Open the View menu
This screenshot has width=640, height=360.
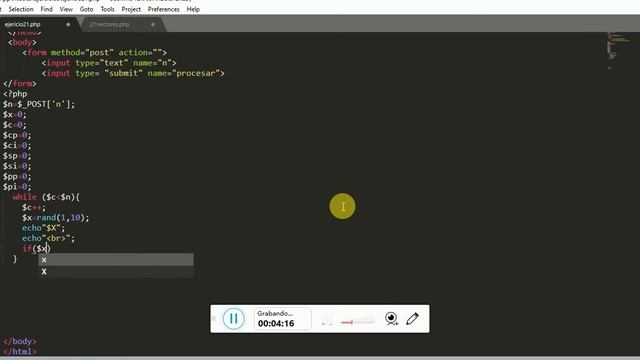pos(66,9)
